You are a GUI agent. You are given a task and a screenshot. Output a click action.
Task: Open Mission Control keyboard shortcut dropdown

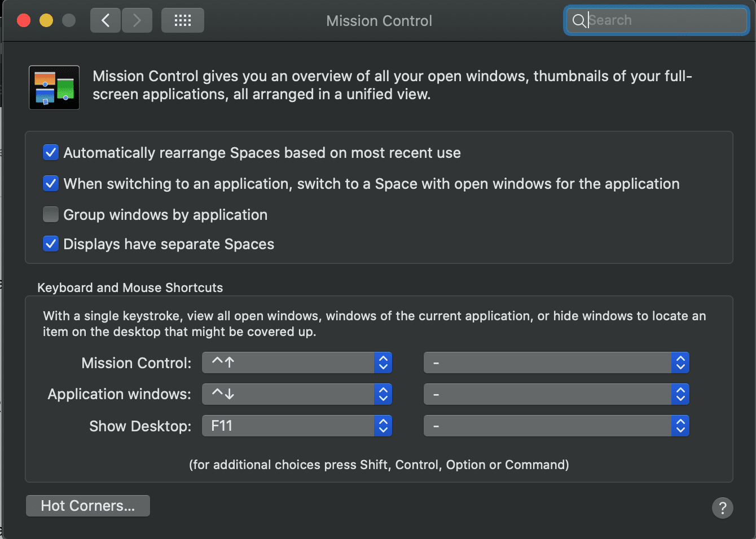pos(297,363)
